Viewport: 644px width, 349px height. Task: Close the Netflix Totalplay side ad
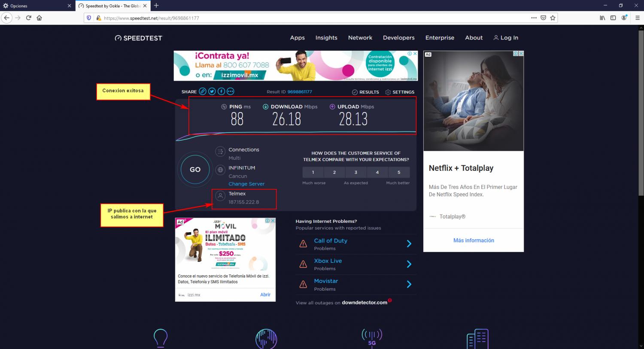521,54
